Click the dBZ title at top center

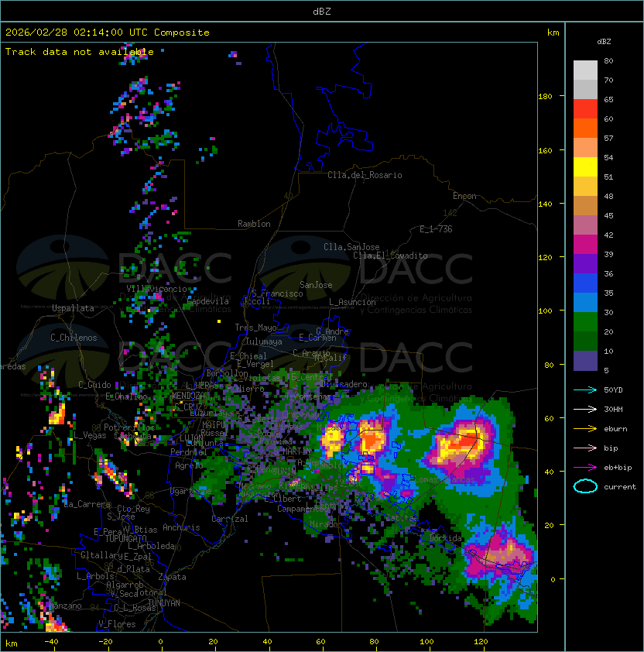coord(322,11)
